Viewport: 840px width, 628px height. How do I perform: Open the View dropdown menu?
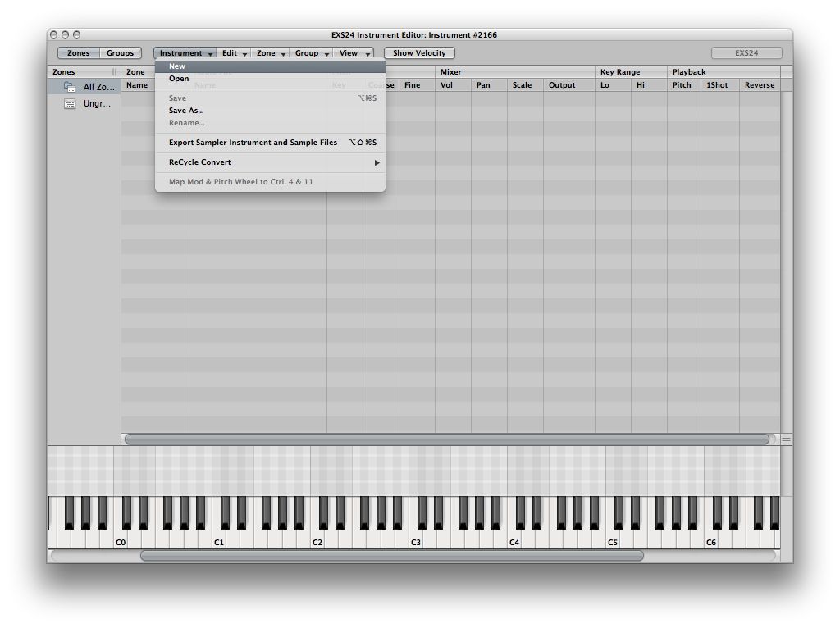pos(354,53)
